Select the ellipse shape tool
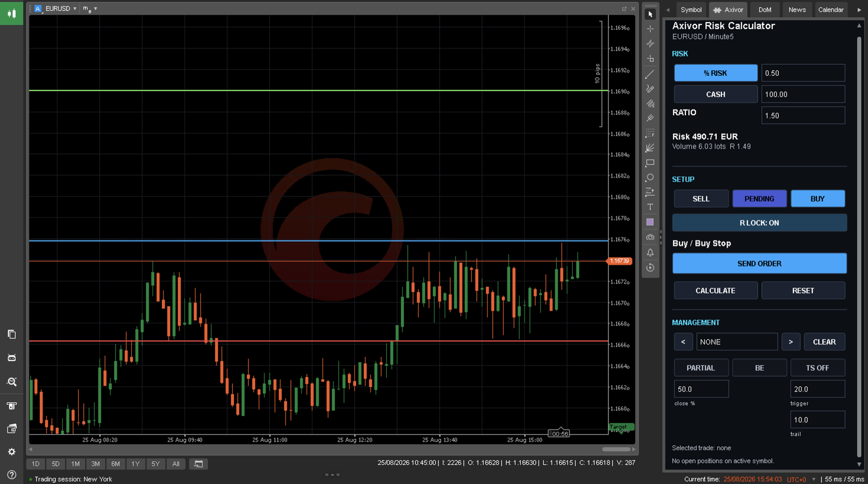Viewport: 868px width, 484px height. pyautogui.click(x=650, y=178)
